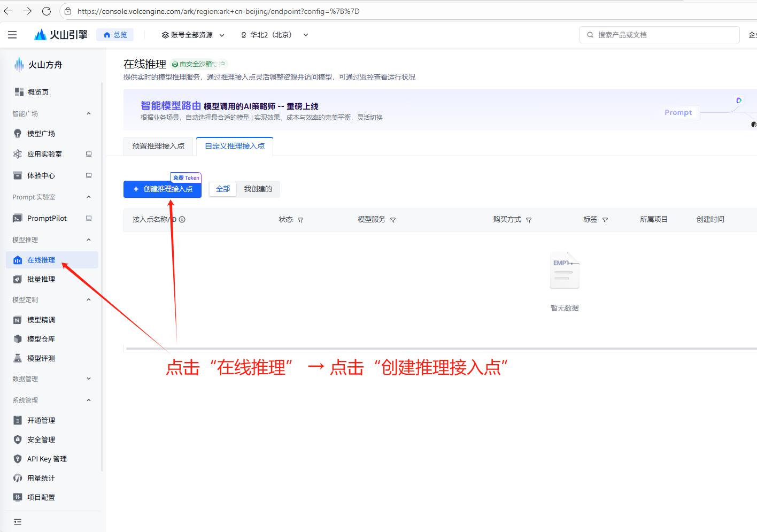Screen dimensions: 757x532
Task: Switch to the 预置推理接入点 tab
Action: point(158,145)
